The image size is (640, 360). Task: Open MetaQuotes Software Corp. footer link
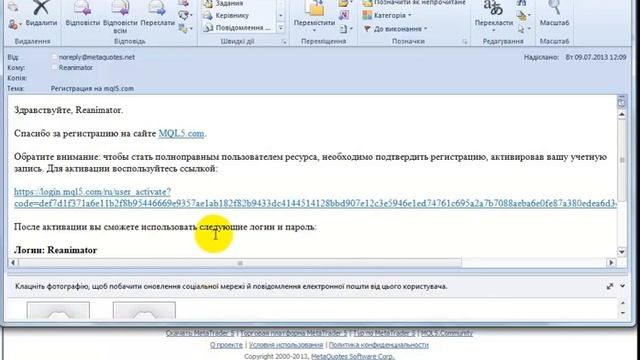click(x=352, y=356)
